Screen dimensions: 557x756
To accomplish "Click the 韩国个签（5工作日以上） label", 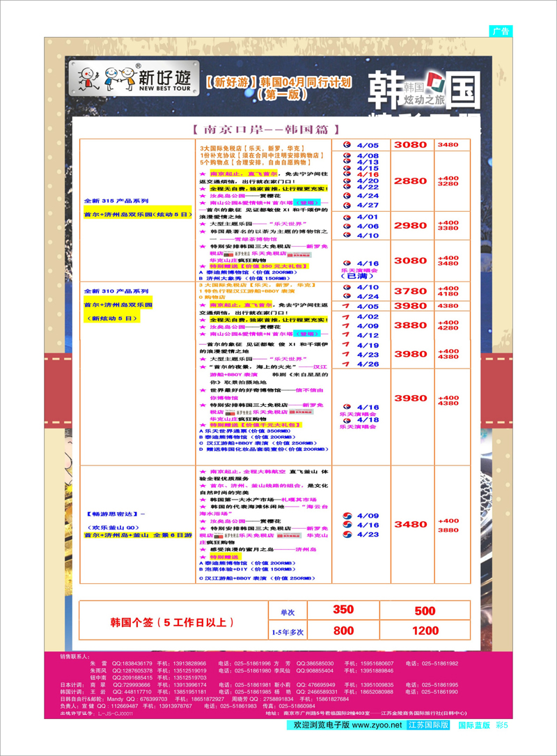I will [172, 622].
